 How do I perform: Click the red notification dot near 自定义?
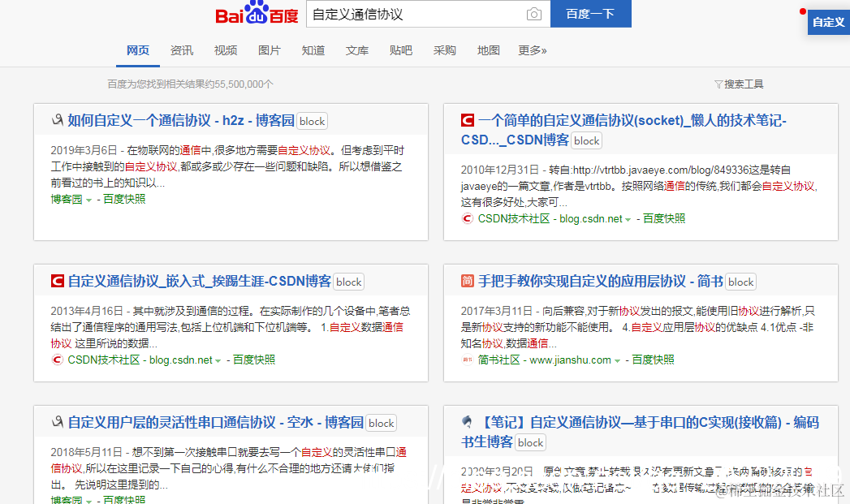(803, 11)
